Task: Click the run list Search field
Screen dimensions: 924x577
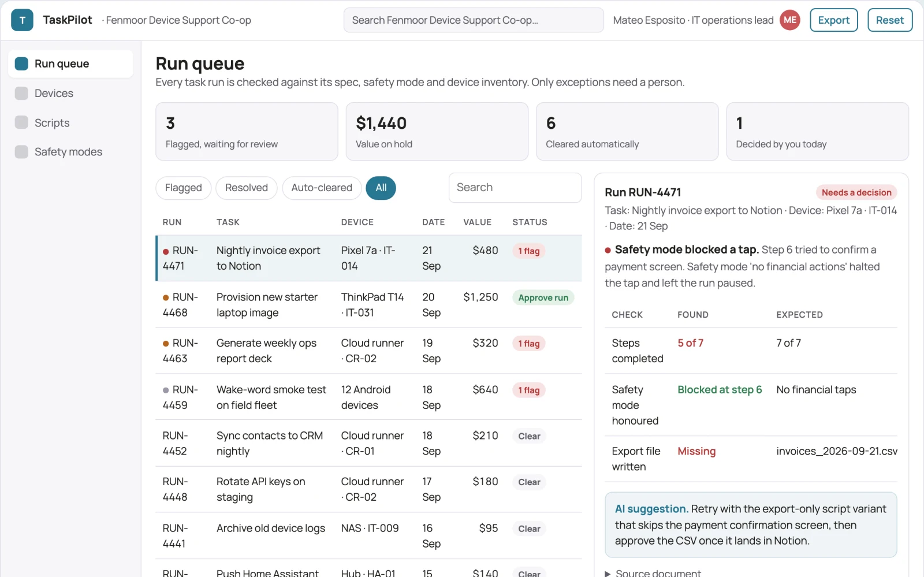Action: pos(515,188)
